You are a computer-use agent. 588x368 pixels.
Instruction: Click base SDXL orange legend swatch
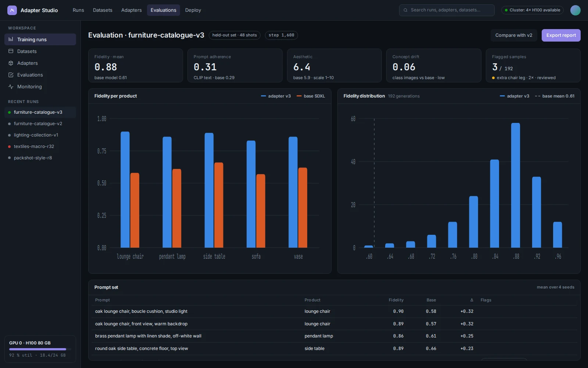tap(299, 96)
